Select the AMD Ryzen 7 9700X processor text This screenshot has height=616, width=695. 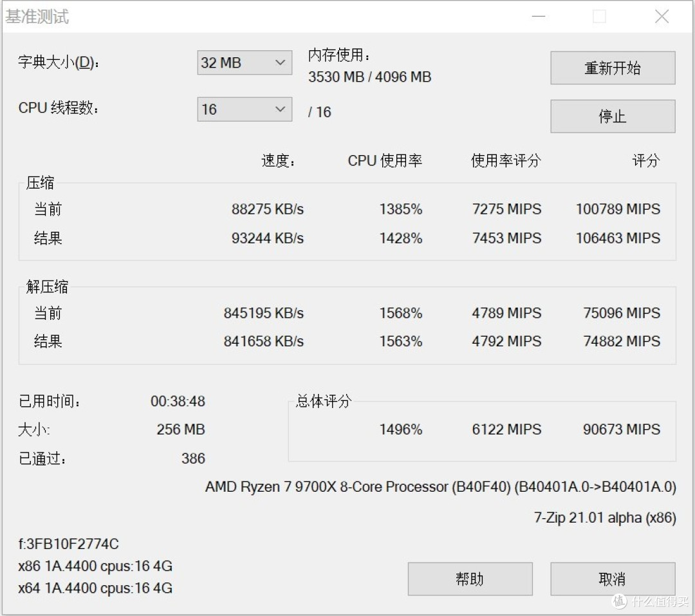(441, 487)
